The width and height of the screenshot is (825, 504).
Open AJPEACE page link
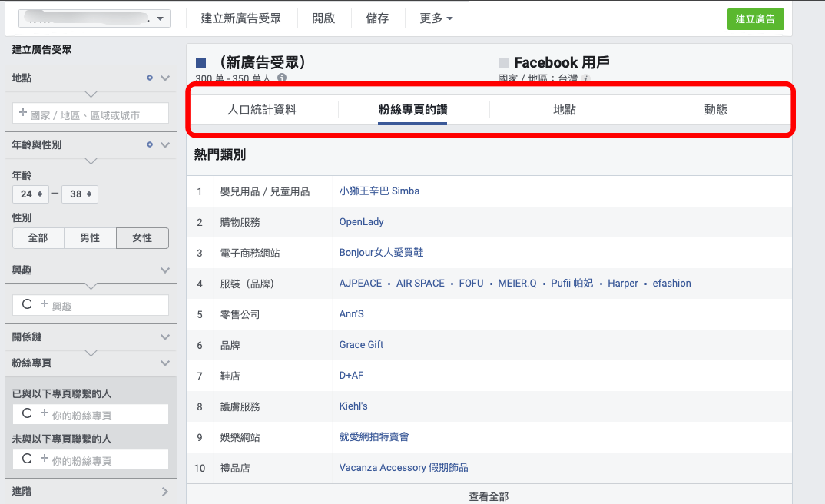[x=360, y=283]
